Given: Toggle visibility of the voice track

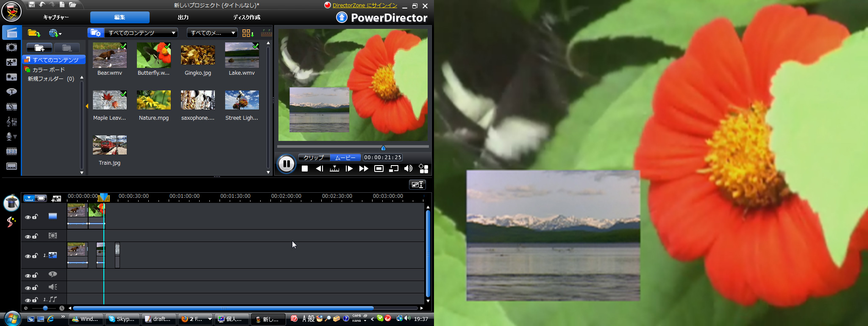Looking at the screenshot, I should click(28, 288).
